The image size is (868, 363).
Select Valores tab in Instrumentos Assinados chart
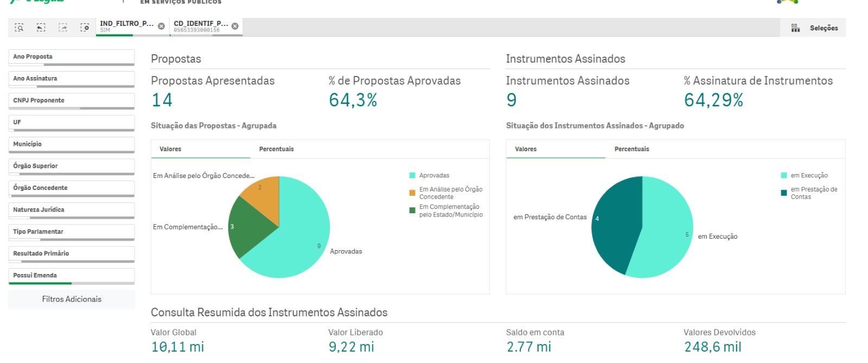526,149
